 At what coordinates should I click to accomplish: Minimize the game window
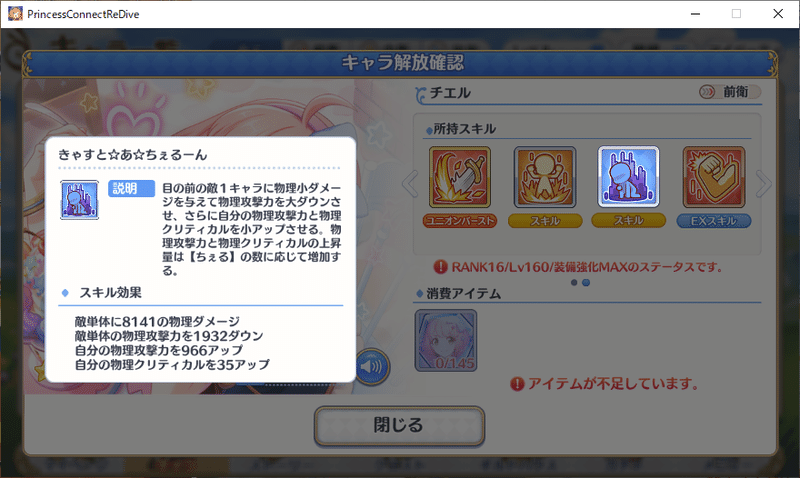tap(695, 14)
